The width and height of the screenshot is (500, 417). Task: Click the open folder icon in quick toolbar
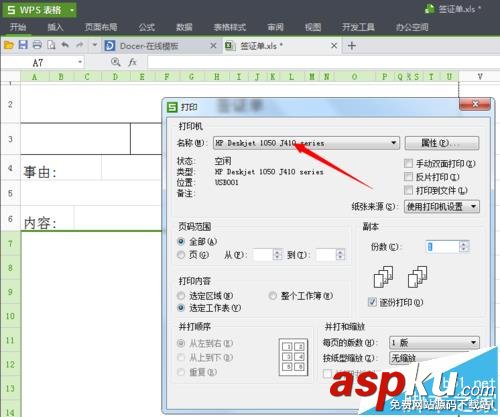(x=9, y=45)
